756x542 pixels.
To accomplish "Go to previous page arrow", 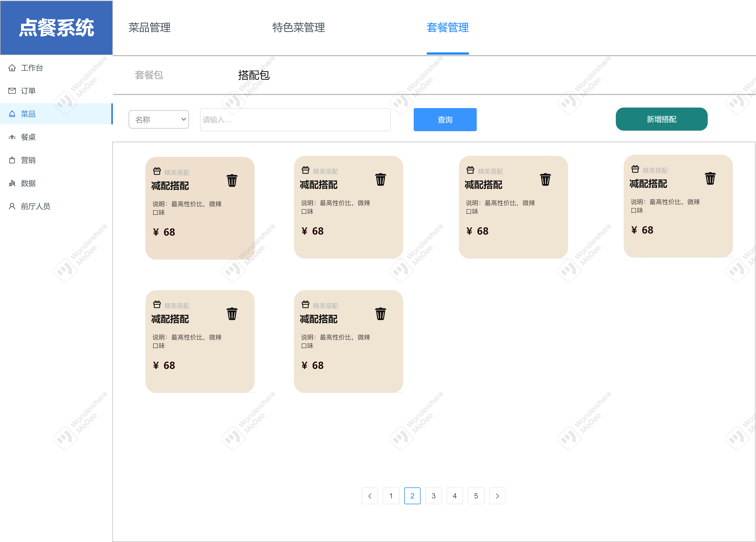I will (370, 496).
